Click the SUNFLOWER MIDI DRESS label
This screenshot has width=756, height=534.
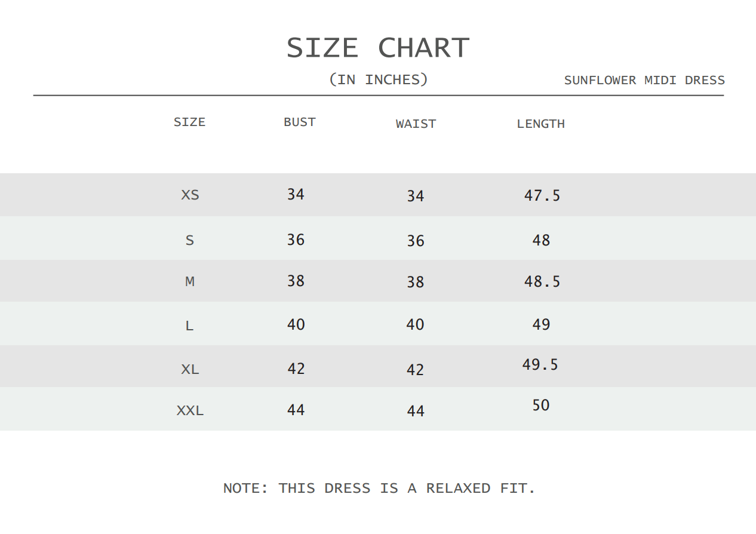coord(644,80)
